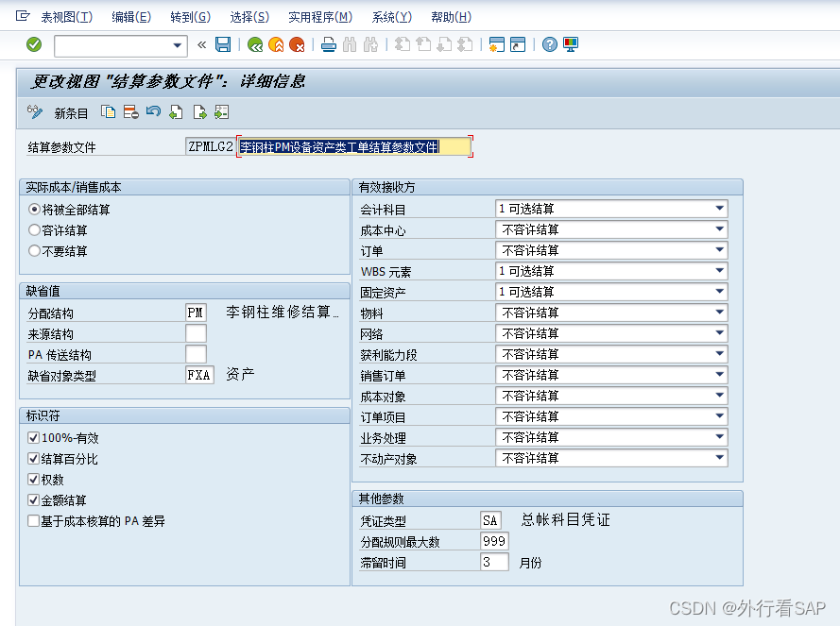The image size is (840, 626).
Task: Click the settlement profile description text field
Action: (x=354, y=146)
